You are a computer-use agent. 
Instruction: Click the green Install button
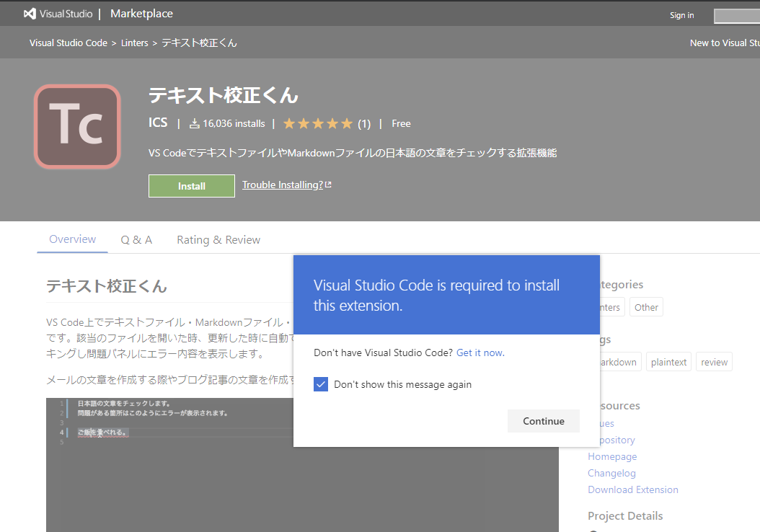click(192, 186)
